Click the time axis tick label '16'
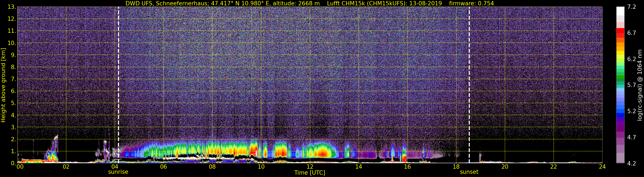 click(x=407, y=167)
